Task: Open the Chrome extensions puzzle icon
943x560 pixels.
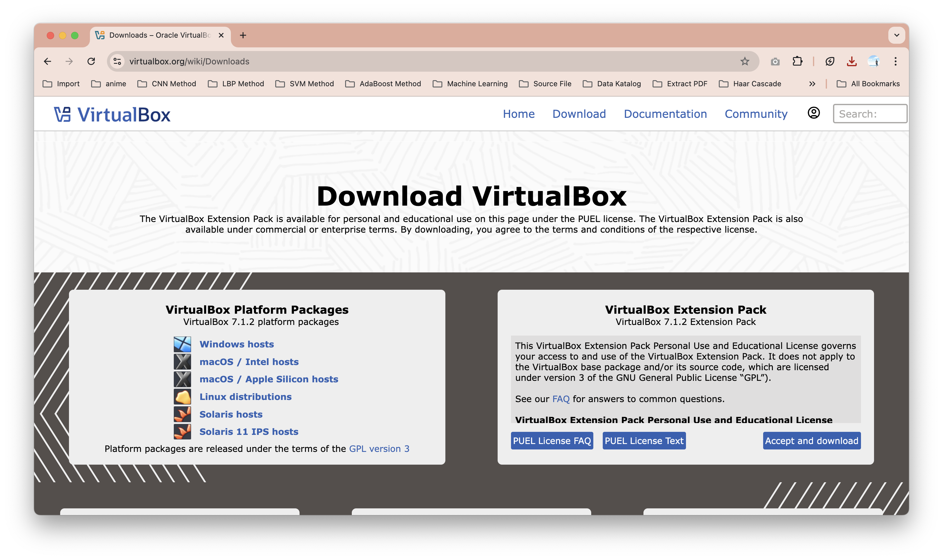Action: point(797,61)
